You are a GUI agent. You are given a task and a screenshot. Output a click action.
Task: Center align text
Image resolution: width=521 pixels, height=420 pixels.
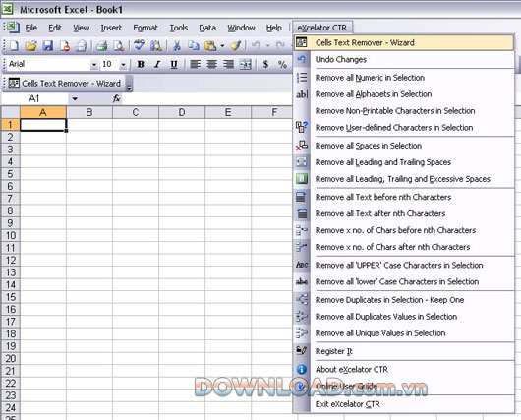click(211, 64)
